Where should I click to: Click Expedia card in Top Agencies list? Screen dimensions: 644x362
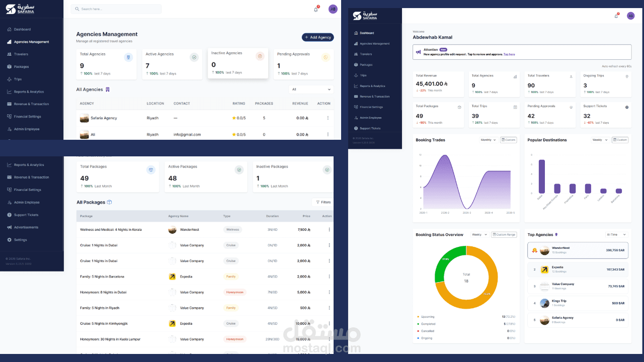578,269
